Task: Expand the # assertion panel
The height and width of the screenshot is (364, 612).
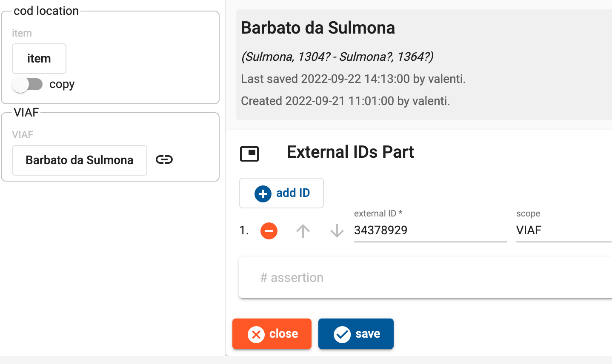Action: (426, 278)
